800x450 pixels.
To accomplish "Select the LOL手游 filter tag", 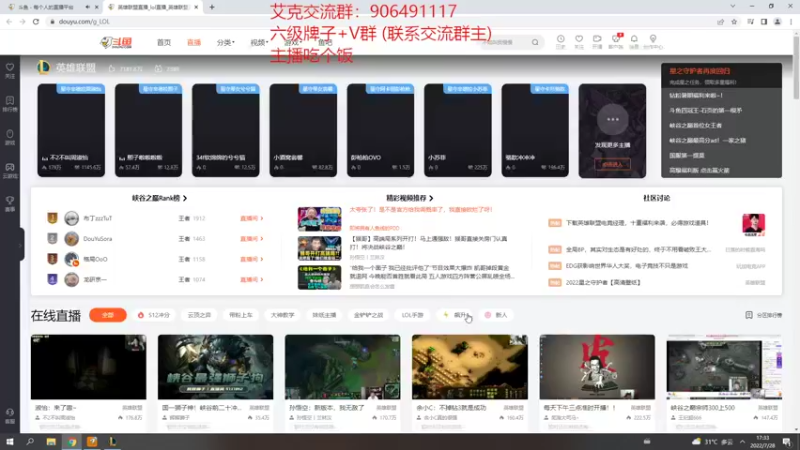I will (412, 315).
